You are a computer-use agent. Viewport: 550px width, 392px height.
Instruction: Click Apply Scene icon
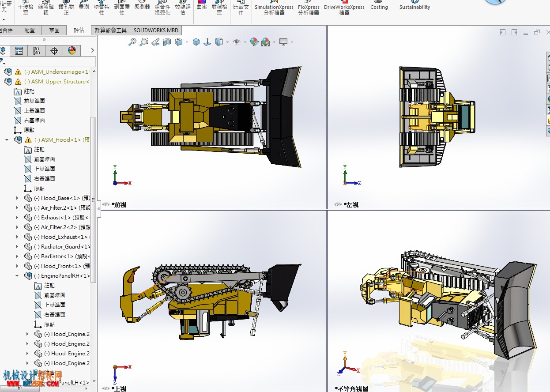(x=265, y=42)
